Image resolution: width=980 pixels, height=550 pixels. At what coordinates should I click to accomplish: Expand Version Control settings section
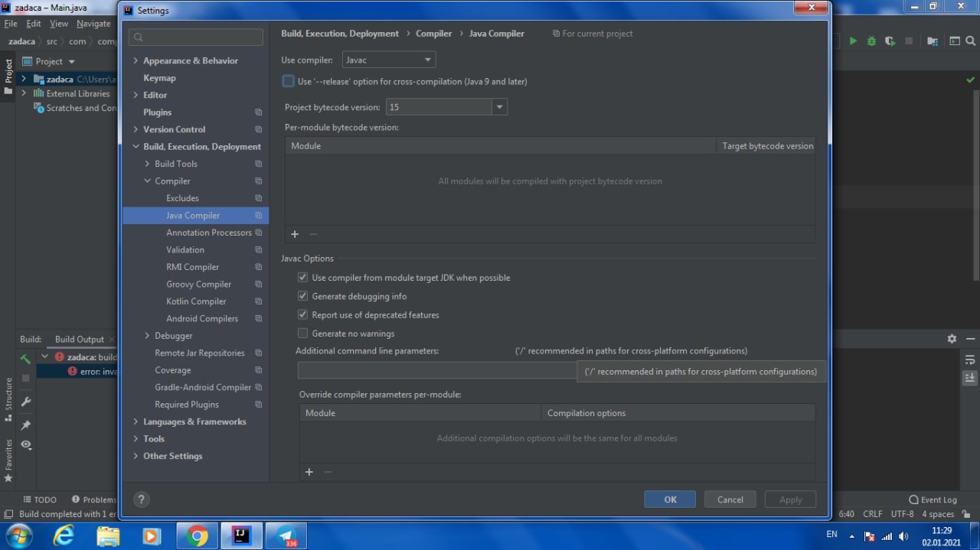pos(136,129)
